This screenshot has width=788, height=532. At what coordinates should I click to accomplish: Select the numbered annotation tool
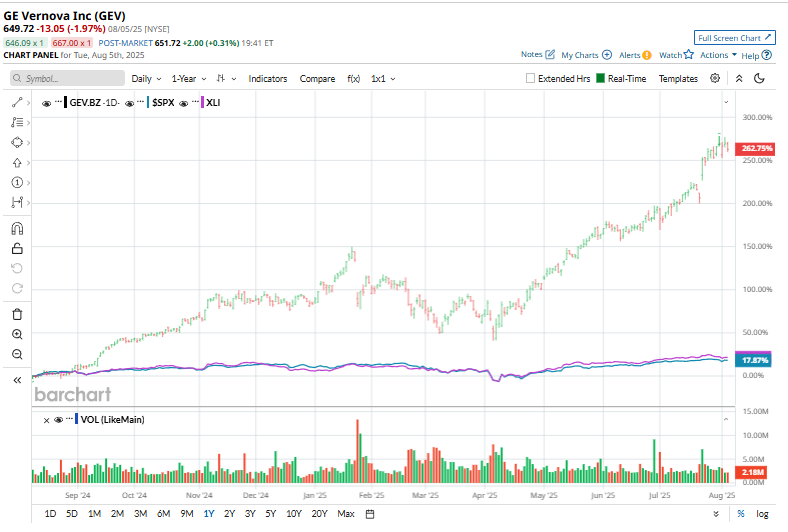17,182
